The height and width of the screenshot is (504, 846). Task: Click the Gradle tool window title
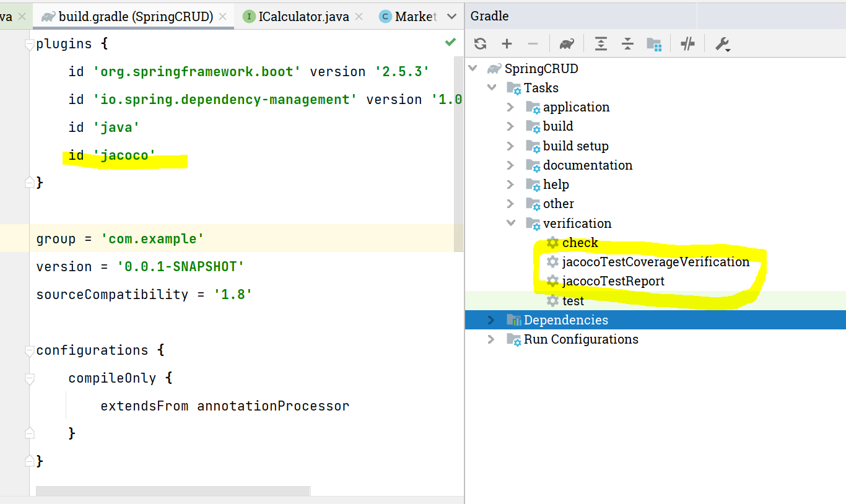click(x=489, y=16)
